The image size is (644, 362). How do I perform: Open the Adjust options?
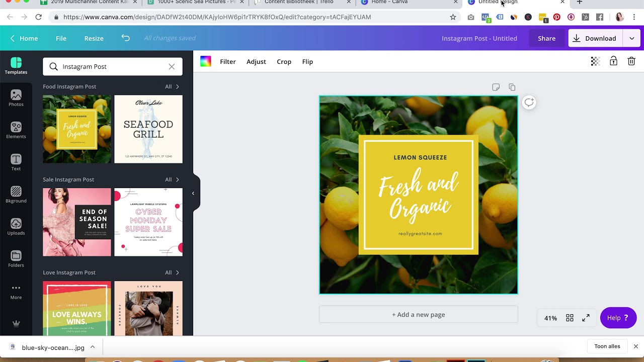(256, 61)
